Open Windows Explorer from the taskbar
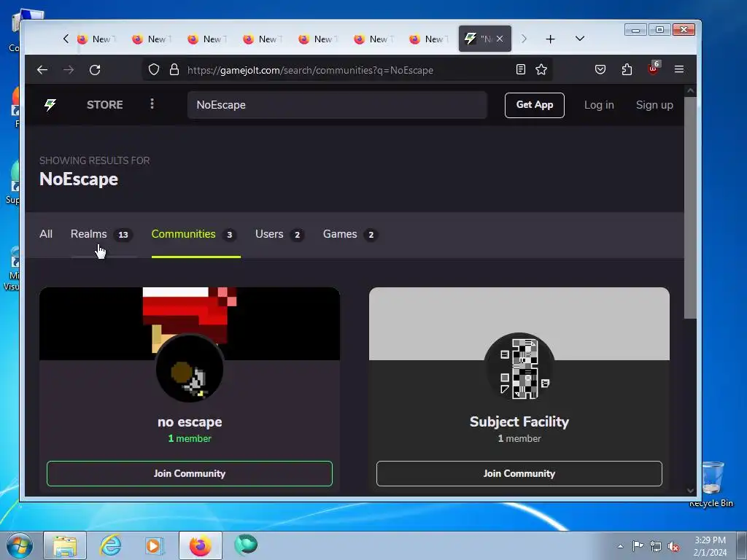747x560 pixels. click(65, 545)
